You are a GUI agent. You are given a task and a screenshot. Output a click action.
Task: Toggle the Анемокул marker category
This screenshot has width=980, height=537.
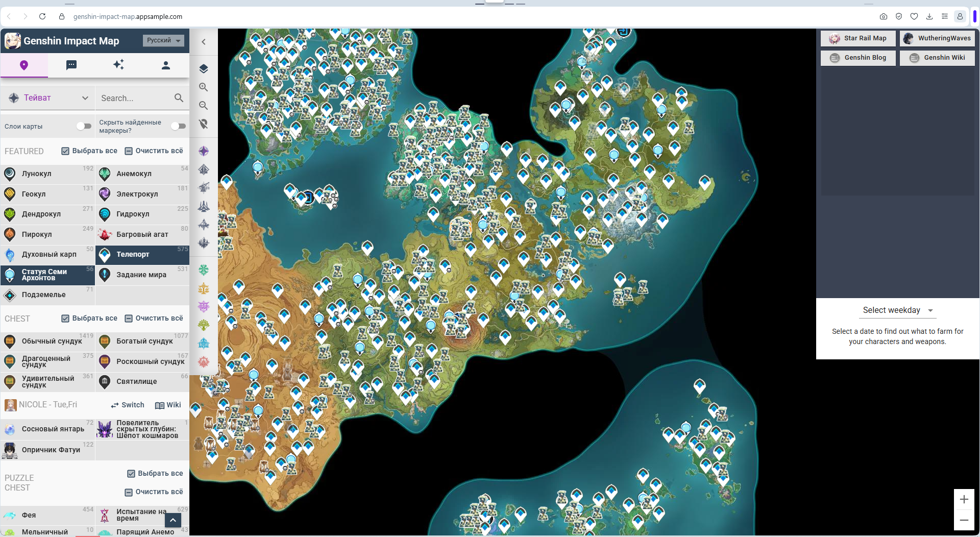tap(142, 174)
